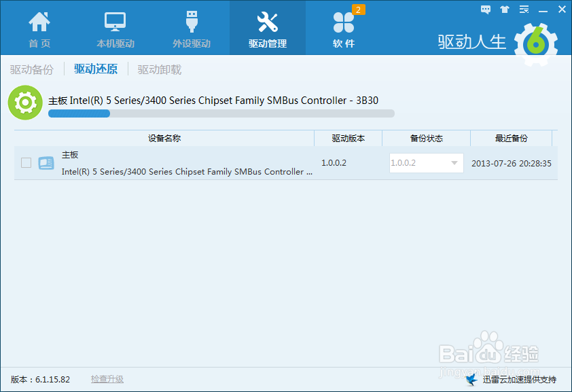Open the skin shirt icon
Image resolution: width=572 pixels, height=392 pixels.
pos(505,10)
